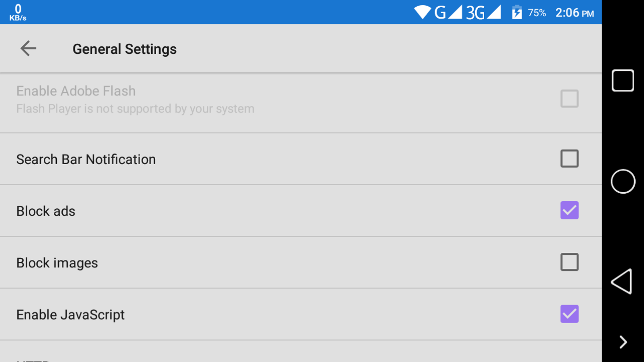
Task: Enable the Block images option
Action: point(570,262)
